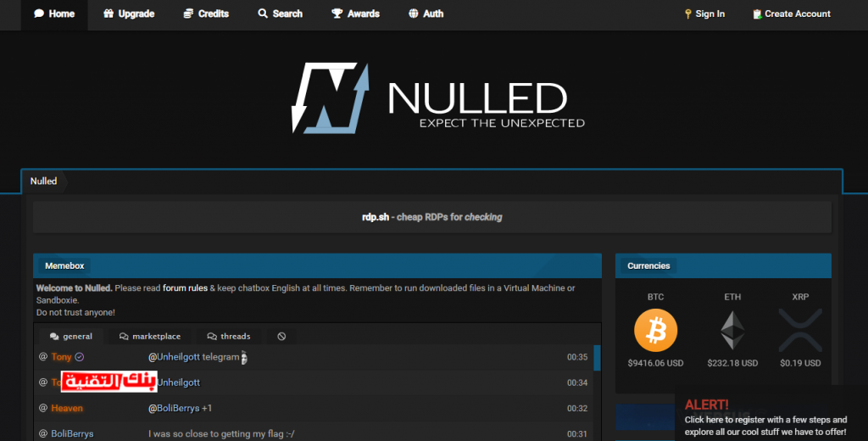
Task: Click the clipboard icon beside Create Account
Action: click(x=757, y=14)
